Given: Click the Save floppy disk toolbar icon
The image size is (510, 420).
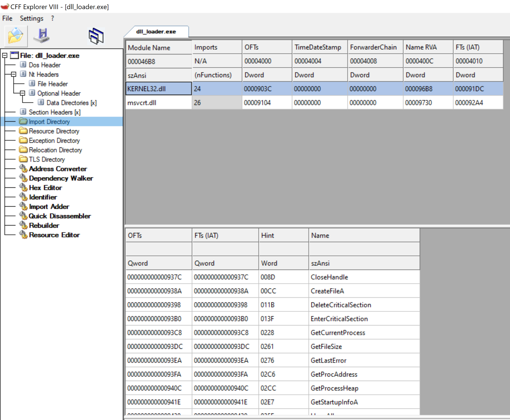Looking at the screenshot, I should coord(42,36).
